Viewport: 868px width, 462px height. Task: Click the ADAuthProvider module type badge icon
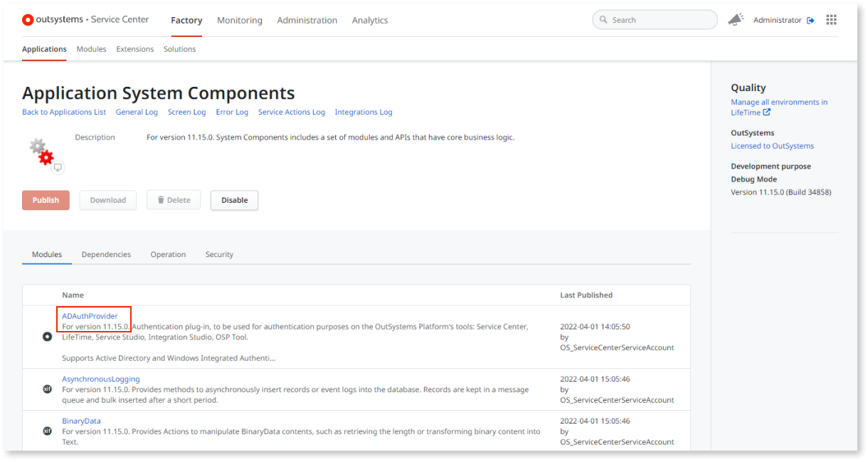point(47,335)
